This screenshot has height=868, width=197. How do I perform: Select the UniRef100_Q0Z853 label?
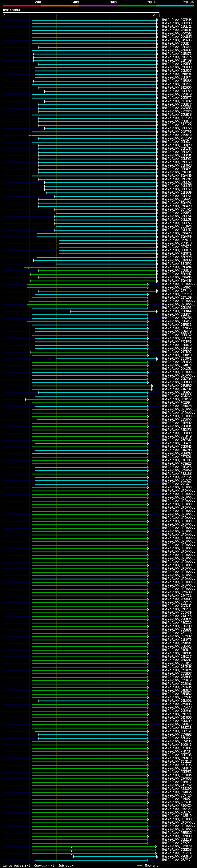pyautogui.click(x=176, y=108)
